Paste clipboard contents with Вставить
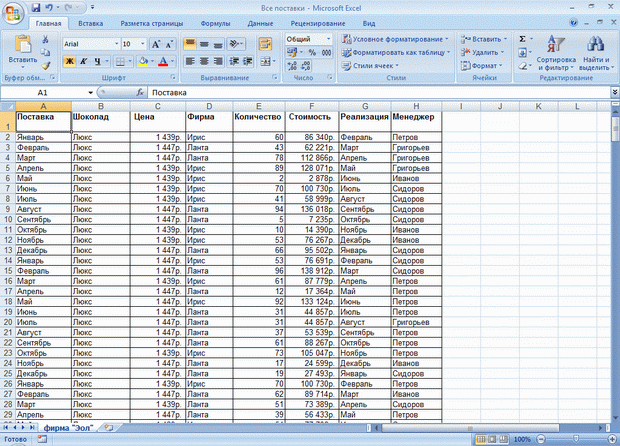 click(x=23, y=49)
